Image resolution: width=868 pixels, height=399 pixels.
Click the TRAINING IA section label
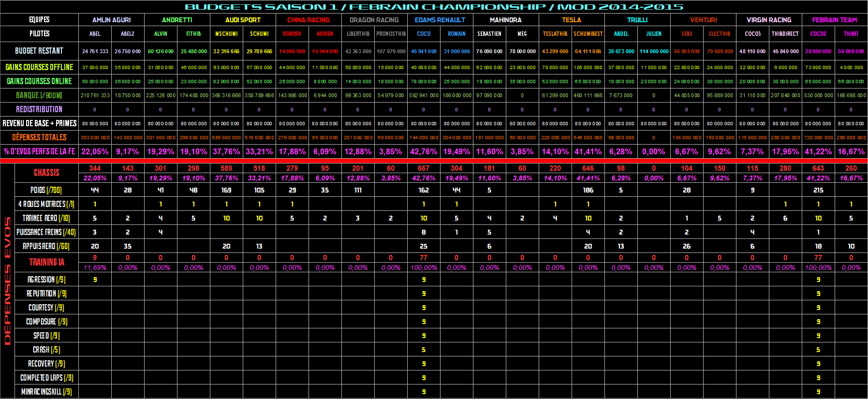[46, 262]
